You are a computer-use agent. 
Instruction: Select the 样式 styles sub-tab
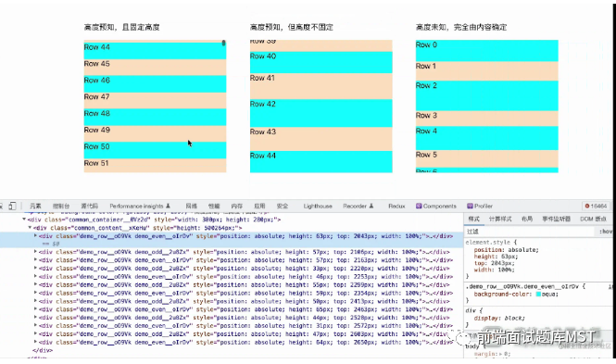tap(473, 219)
